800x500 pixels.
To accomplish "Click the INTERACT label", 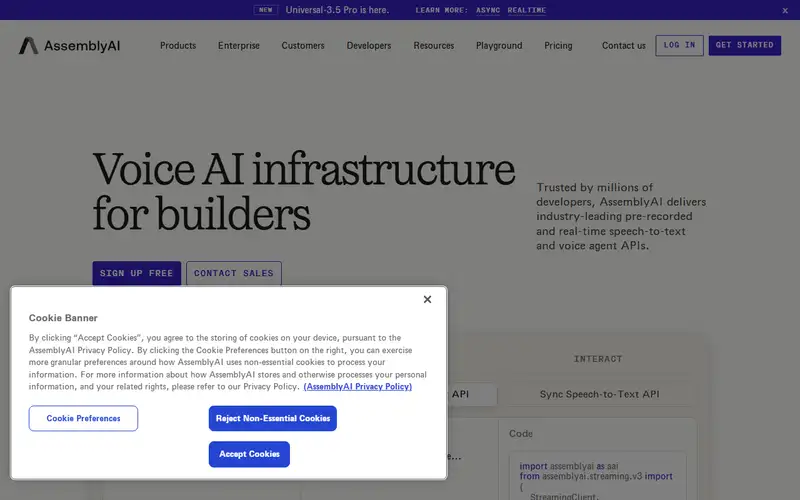I will click(598, 359).
